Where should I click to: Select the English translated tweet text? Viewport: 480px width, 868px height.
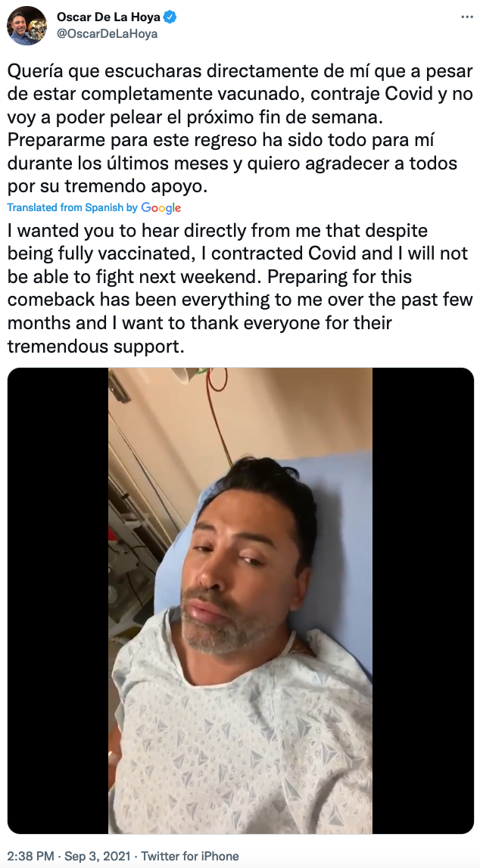click(x=240, y=288)
